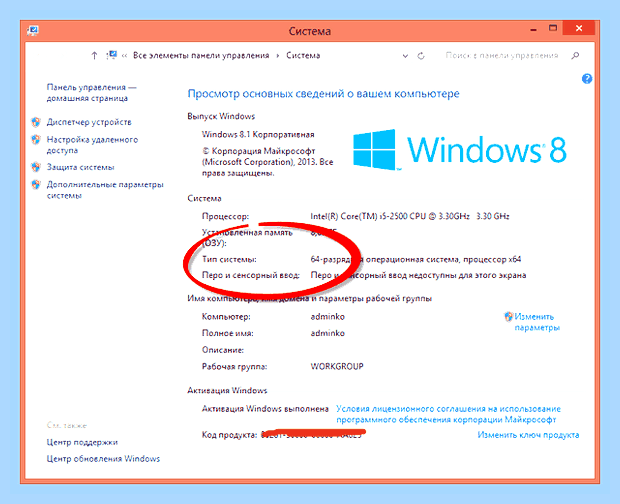Click the control panel search field
Screen dimensions: 620x504
pyautogui.click(x=502, y=56)
